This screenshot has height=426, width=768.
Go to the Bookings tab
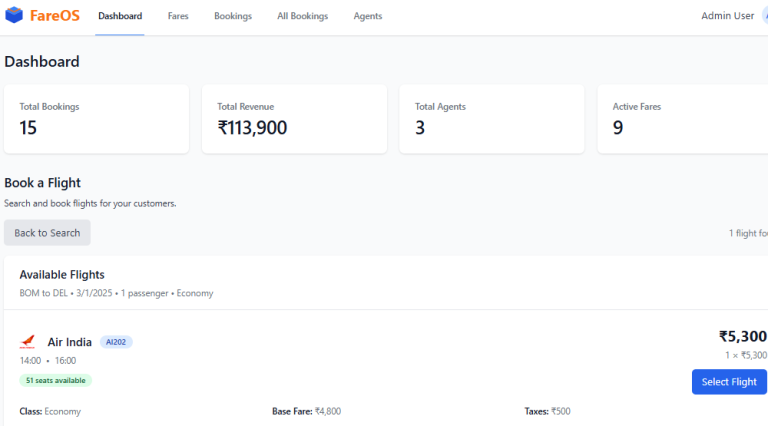(233, 16)
